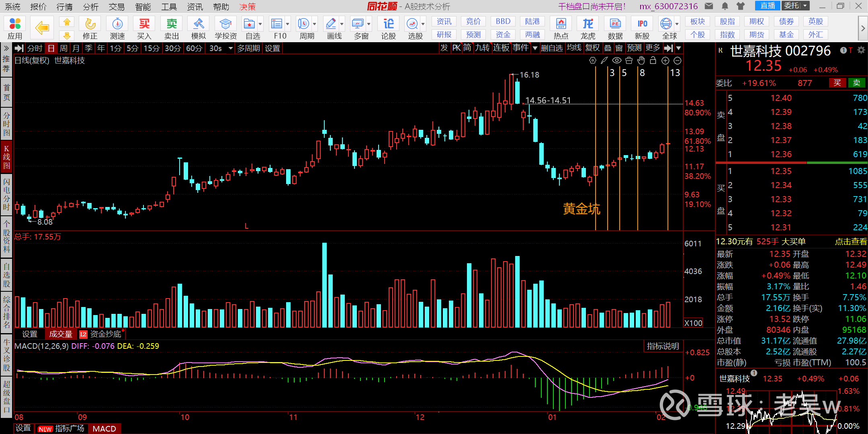Click the red 买 button
Image resolution: width=868 pixels, height=434 pixels.
tap(837, 83)
